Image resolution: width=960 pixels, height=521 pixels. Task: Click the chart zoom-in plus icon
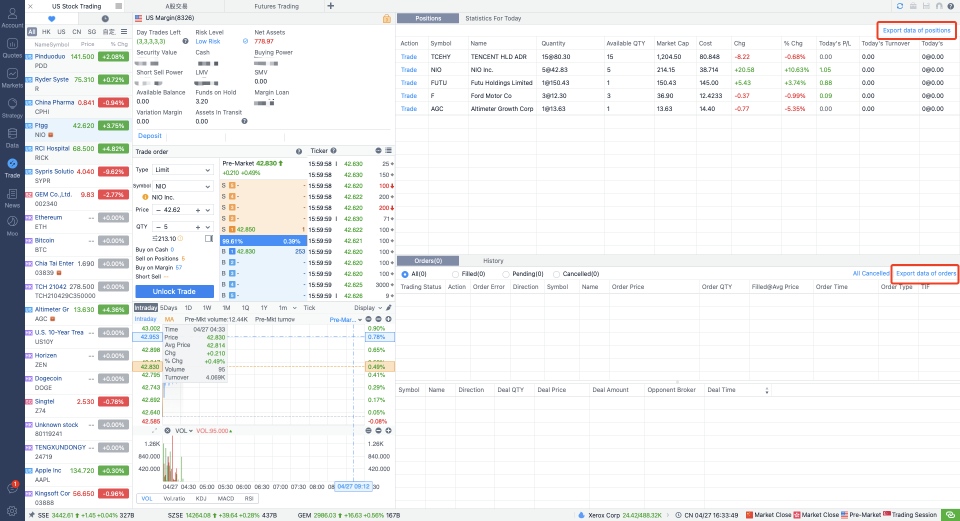(x=388, y=319)
